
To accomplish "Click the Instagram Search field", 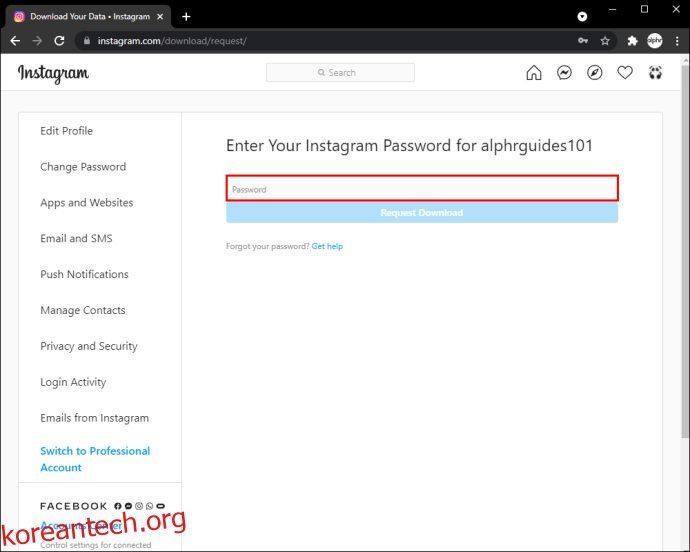I will (340, 73).
